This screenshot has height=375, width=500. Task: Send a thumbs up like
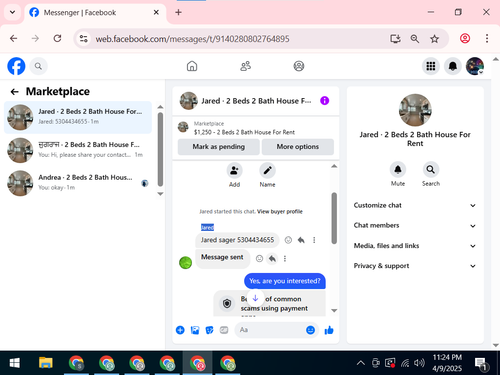point(329,330)
